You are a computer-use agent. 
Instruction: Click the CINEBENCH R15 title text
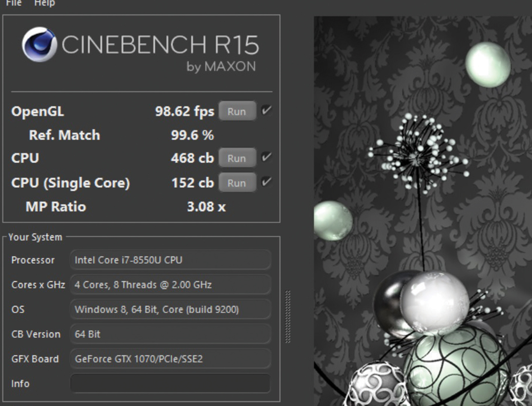(160, 45)
